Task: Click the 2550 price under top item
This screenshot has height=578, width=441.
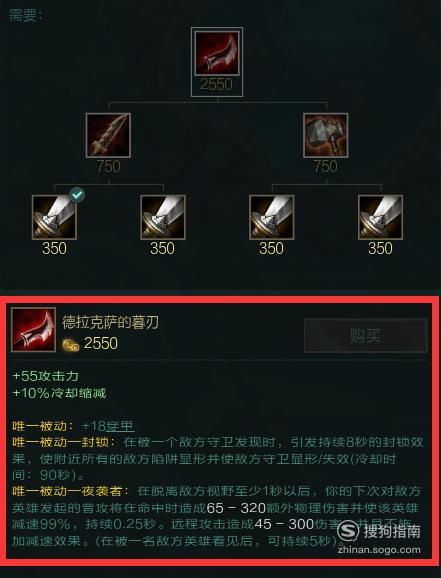Action: [217, 85]
